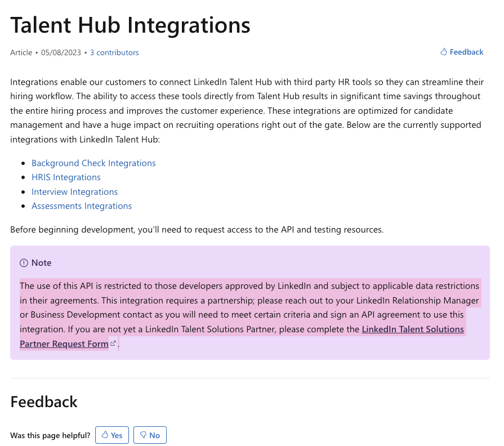The width and height of the screenshot is (504, 446).
Task: Click the 'Before beginning development' sentence
Action: (x=197, y=230)
